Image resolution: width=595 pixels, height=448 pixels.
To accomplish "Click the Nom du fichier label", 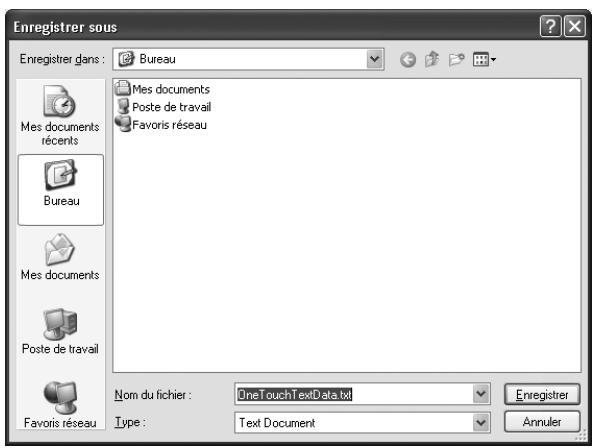I will (153, 395).
